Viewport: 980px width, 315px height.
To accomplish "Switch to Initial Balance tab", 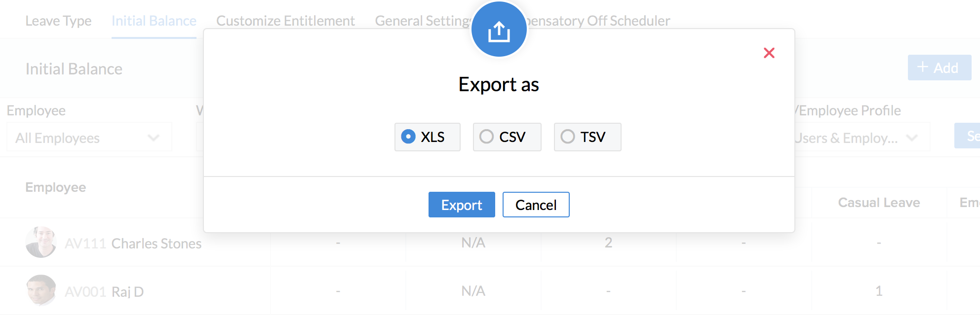I will (x=154, y=21).
